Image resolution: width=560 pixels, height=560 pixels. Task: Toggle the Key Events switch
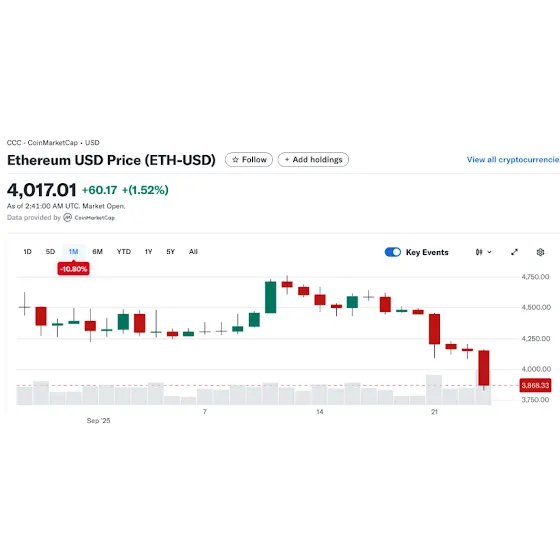(x=393, y=252)
